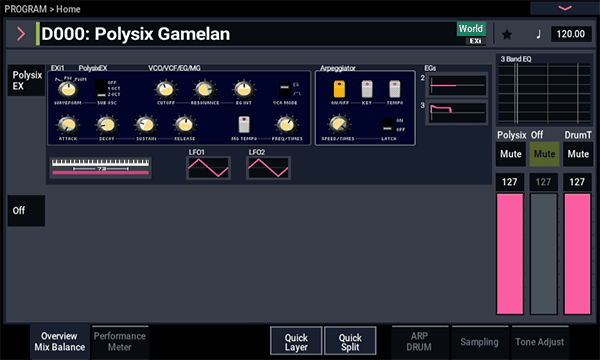Open the LFO2 waveform display
Image resolution: width=600 pixels, height=360 pixels.
point(268,168)
